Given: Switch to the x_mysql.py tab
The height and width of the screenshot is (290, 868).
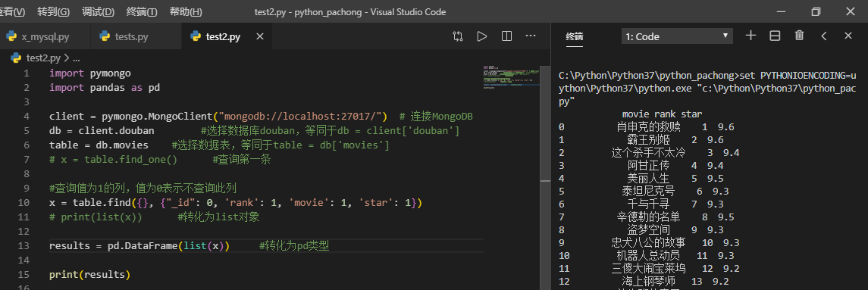Looking at the screenshot, I should pyautogui.click(x=45, y=36).
